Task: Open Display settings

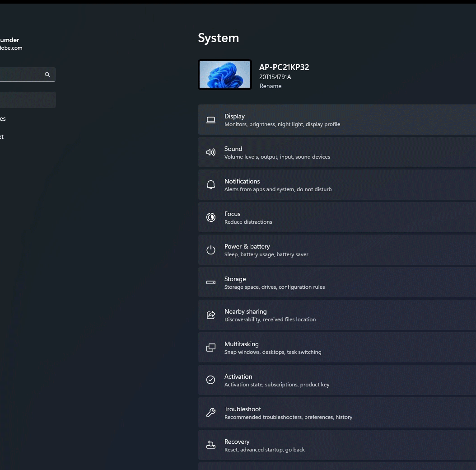Action: (337, 120)
